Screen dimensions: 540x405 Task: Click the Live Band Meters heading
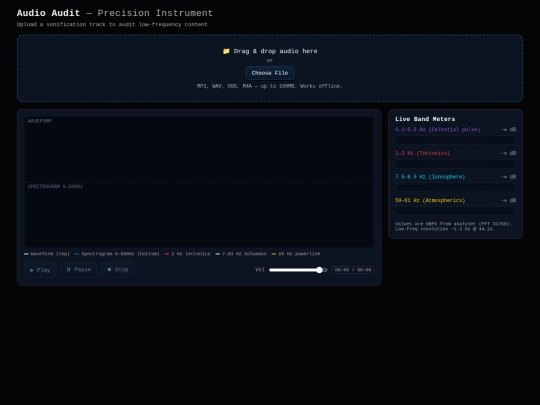click(x=425, y=119)
